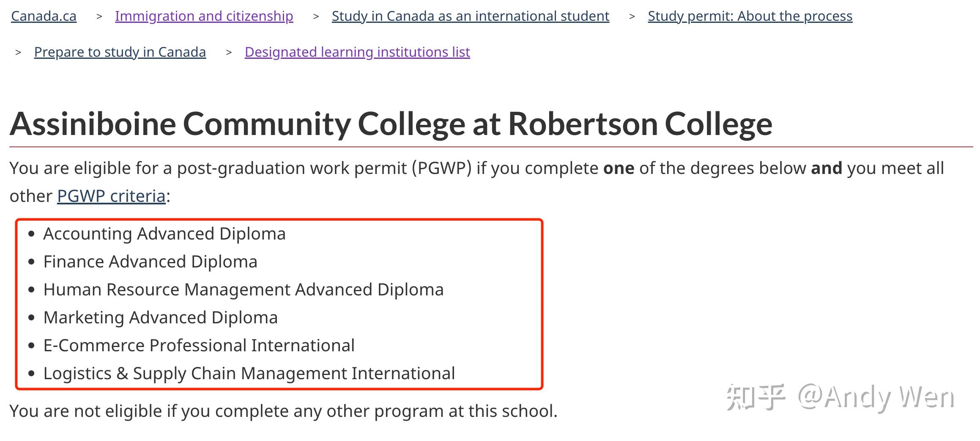Select the Accounting Advanced Diploma list item
The width and height of the screenshot is (980, 441).
coord(165,233)
